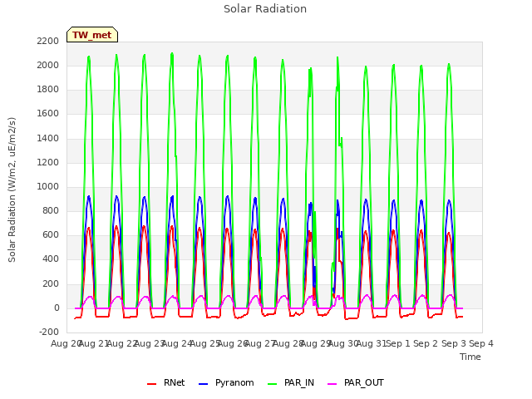Click the RNet legend label
This screenshot has height=399, width=532.
[174, 382]
